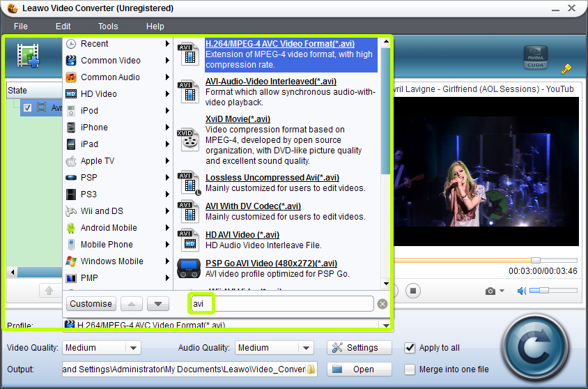Click the HD AVI Video format icon
The height and width of the screenshot is (389, 588).
189,240
